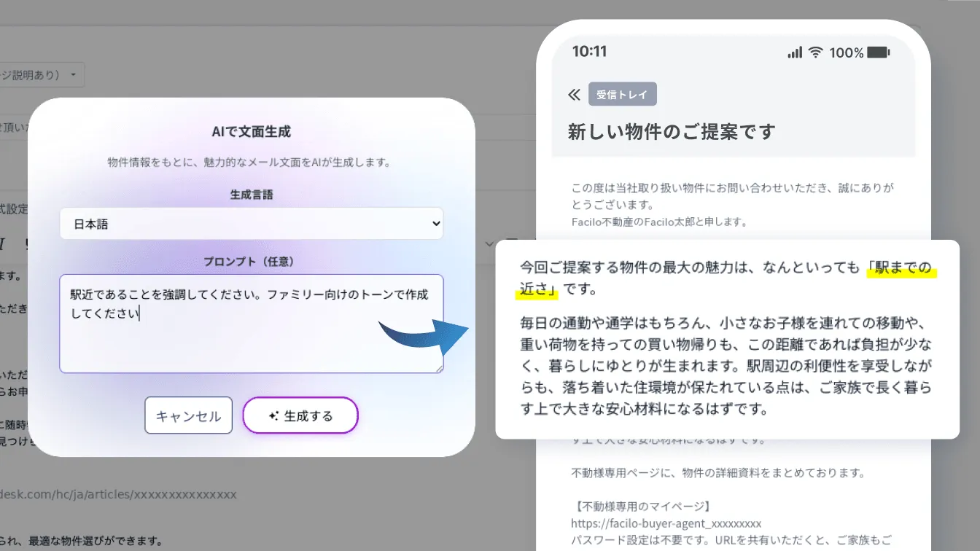Click the back double-chevron icon in phone

[x=574, y=95]
